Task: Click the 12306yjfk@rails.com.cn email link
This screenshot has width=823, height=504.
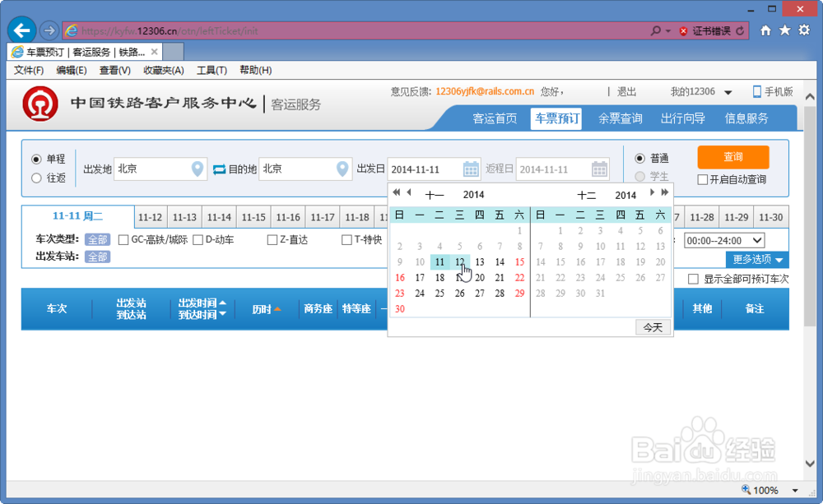Action: point(485,92)
